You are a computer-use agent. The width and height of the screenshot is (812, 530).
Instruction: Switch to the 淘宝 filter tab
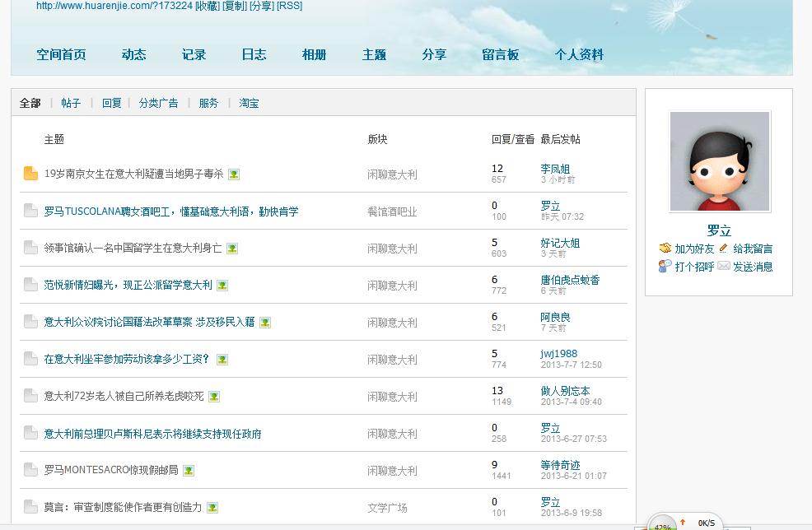(x=249, y=103)
